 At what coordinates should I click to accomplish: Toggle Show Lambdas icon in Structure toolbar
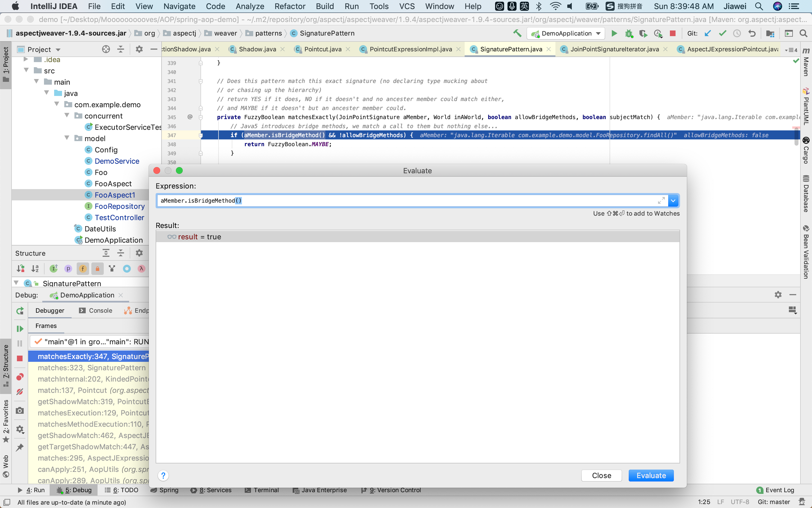tap(142, 268)
